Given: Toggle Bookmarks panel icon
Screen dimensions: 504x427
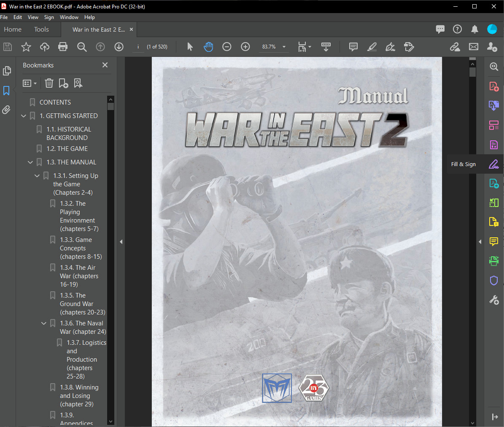Looking at the screenshot, I should coord(6,91).
